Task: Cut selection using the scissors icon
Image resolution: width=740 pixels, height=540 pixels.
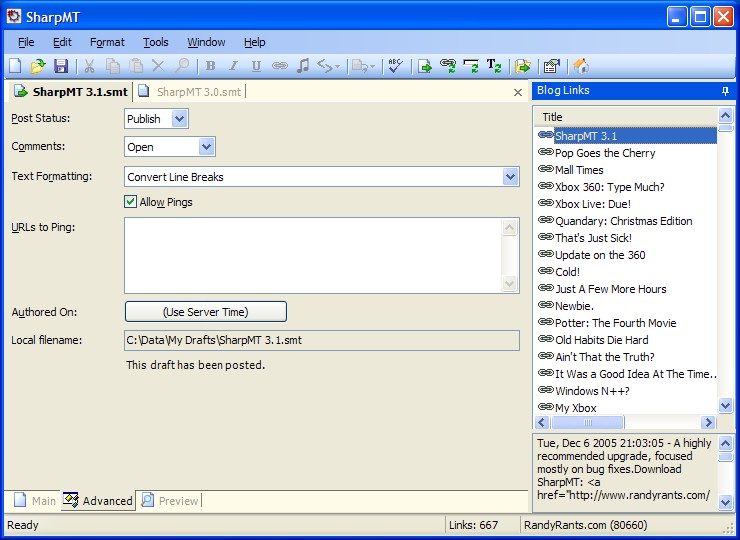Action: [x=89, y=66]
